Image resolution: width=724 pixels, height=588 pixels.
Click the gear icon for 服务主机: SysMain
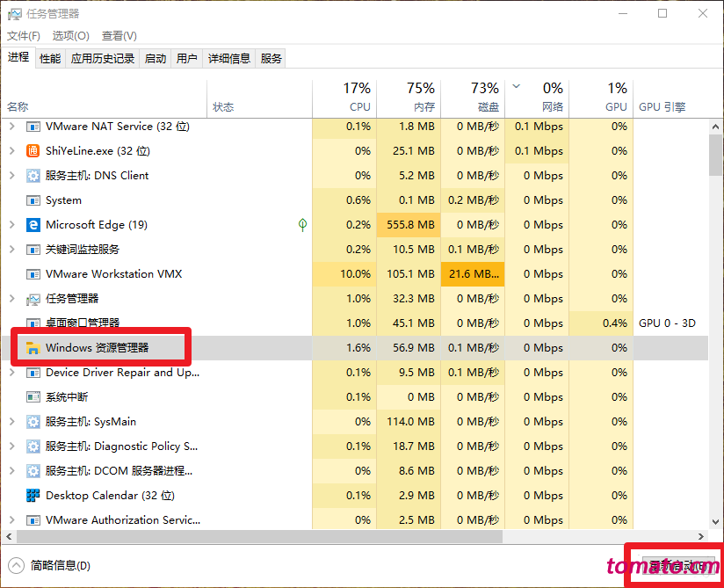pos(33,422)
